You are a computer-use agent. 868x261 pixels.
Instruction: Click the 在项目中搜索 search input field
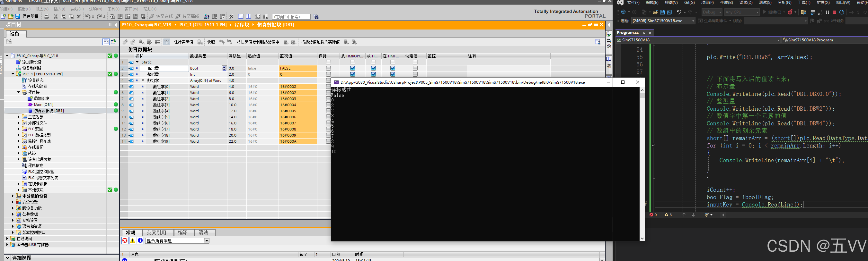291,16
